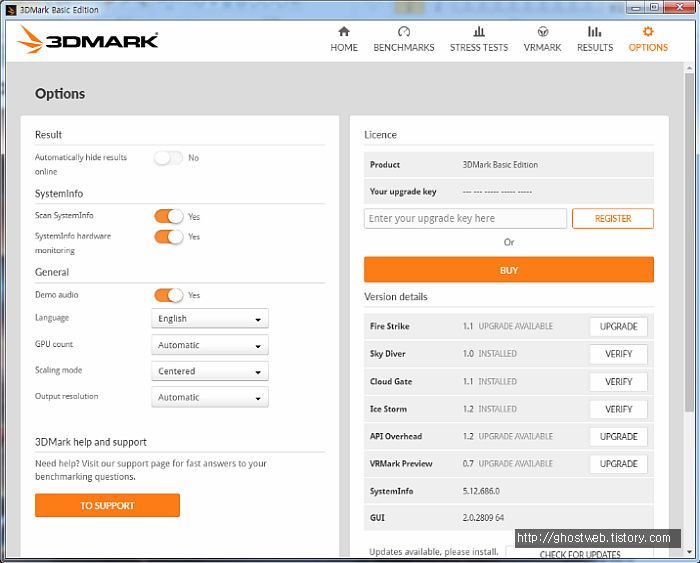
Task: Disable the Scan SystemInfo toggle
Action: pos(169,217)
